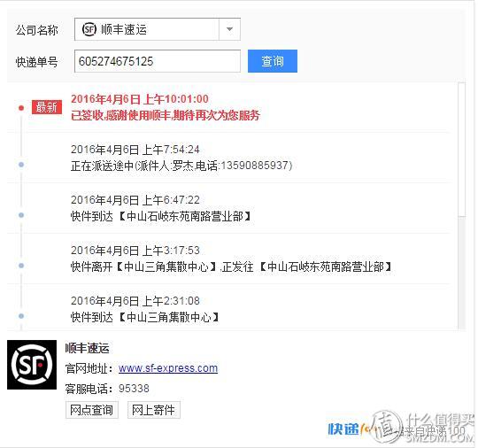Image resolution: width=478 pixels, height=448 pixels.
Task: Click the 顺丰速运 heading beside the logo
Action: [87, 348]
